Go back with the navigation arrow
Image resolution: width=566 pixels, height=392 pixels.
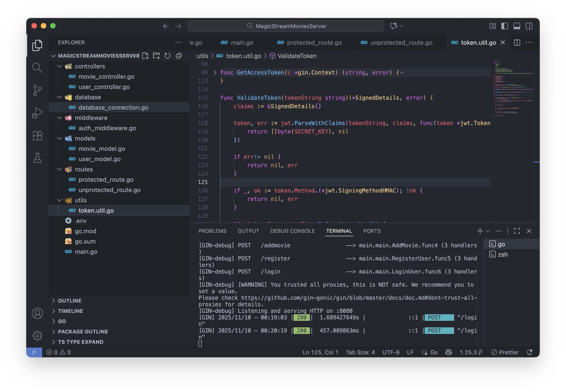point(166,26)
